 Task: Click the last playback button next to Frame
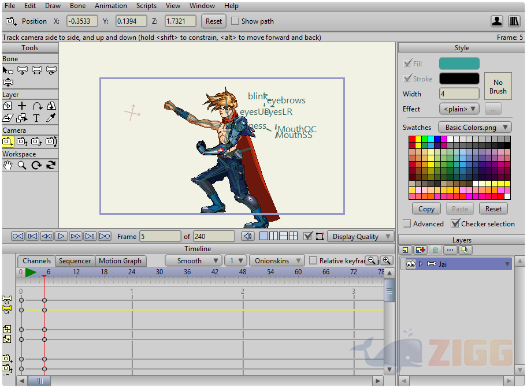tap(105, 236)
